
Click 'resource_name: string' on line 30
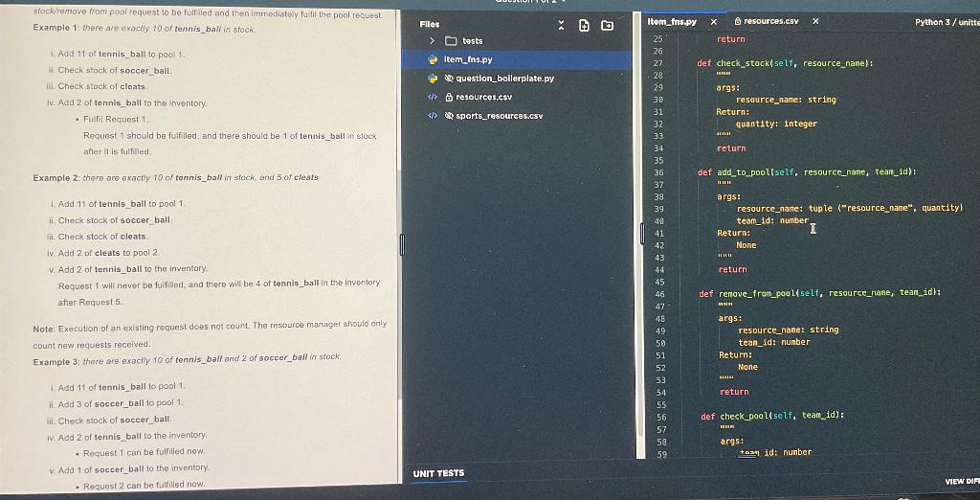point(786,100)
